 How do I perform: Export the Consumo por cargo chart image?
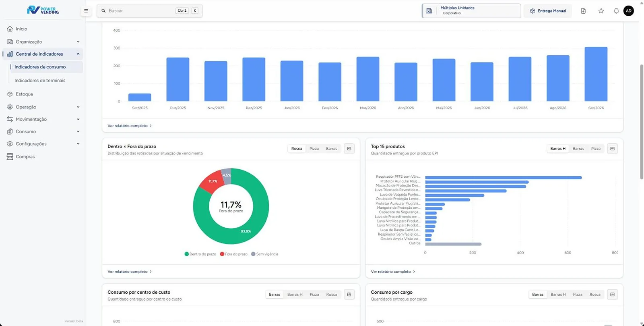click(x=612, y=295)
